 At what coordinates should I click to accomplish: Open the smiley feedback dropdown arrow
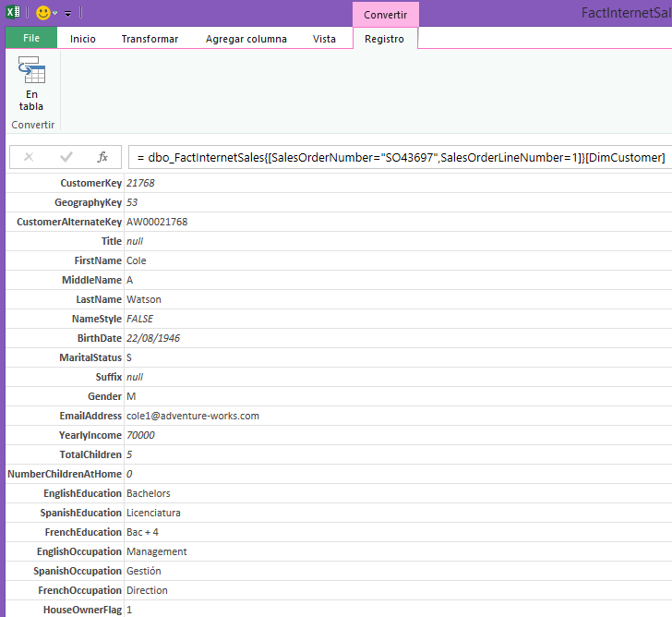(x=55, y=14)
